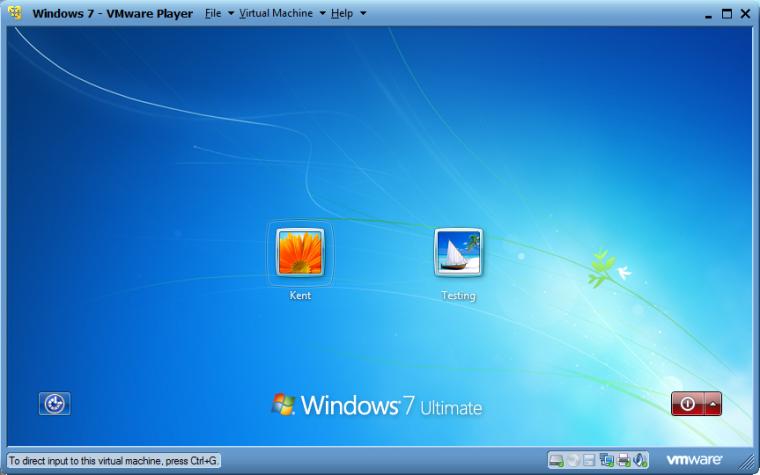Click the VMware Player title bar icon
Viewport: 760px width, 475px height.
click(15, 13)
